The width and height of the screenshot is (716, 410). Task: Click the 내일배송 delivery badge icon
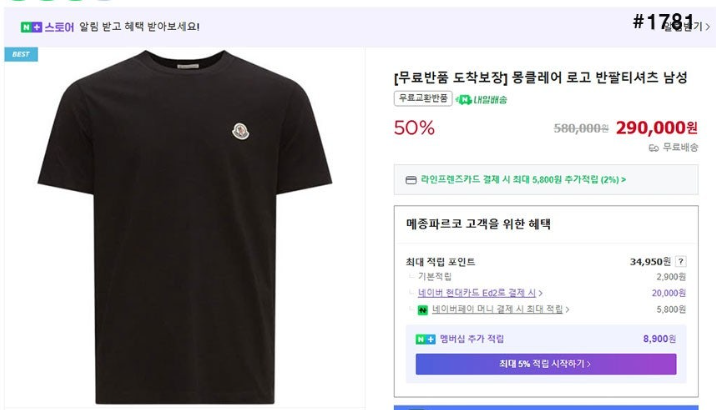[481, 100]
